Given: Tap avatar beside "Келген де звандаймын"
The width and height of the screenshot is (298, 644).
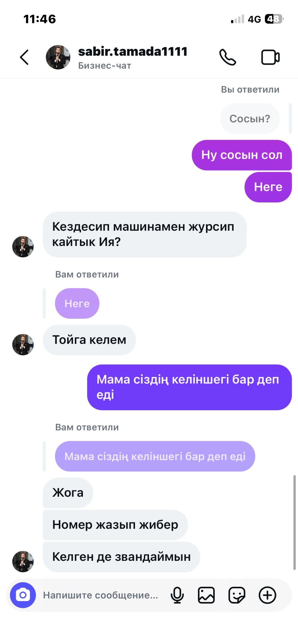Looking at the screenshot, I should 23,561.
